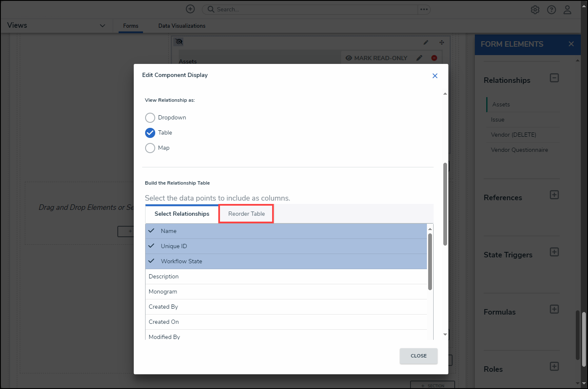This screenshot has height=389, width=588.
Task: Switch to the Reorder Table tab
Action: tap(246, 214)
